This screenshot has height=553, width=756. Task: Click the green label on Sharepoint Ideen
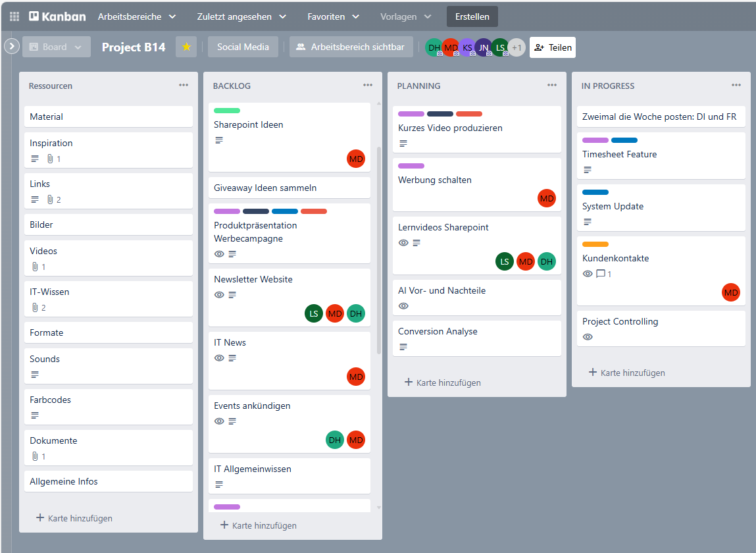(x=227, y=111)
